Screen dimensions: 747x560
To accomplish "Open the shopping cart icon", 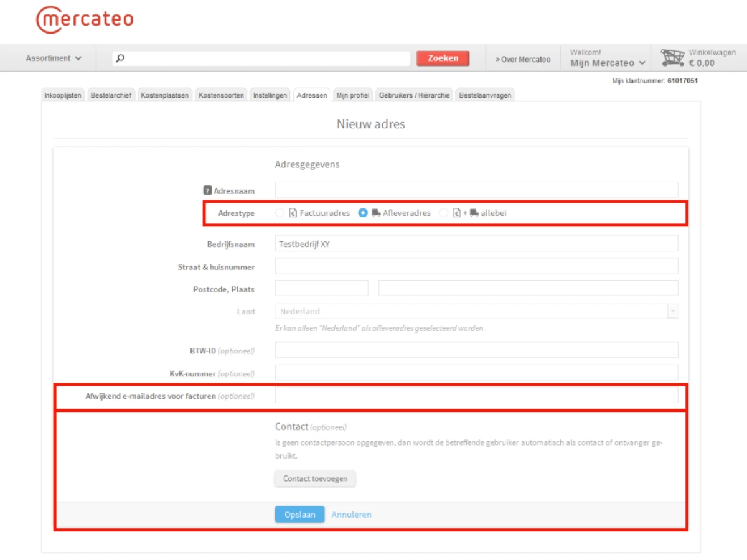I will point(672,58).
